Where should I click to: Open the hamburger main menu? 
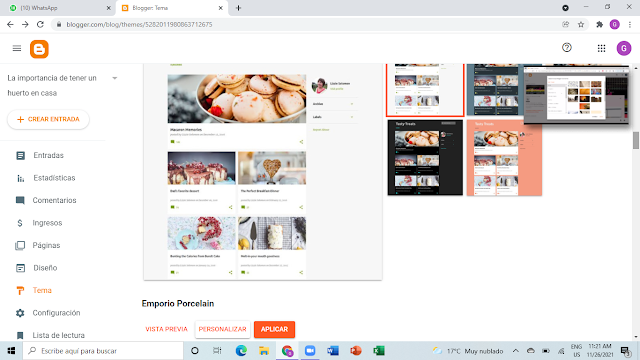pos(17,49)
